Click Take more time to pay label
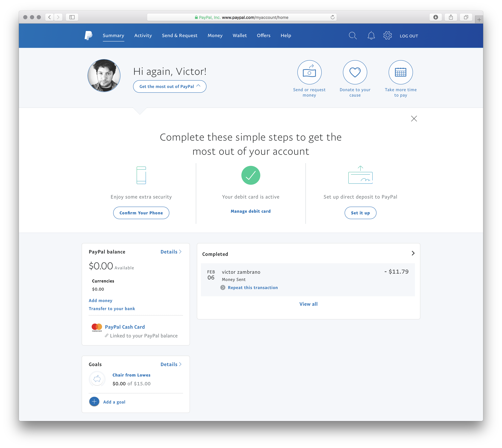The image size is (502, 448). (x=400, y=92)
